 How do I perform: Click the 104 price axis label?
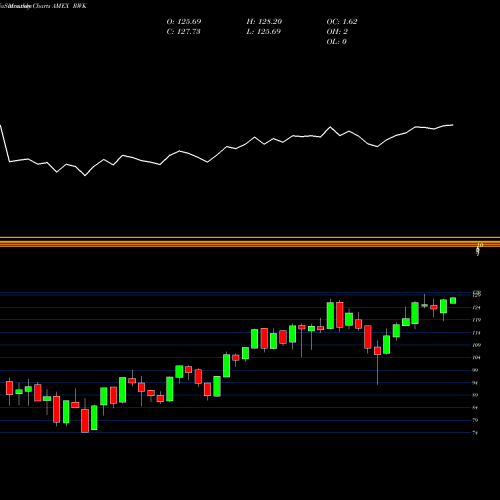click(477, 358)
